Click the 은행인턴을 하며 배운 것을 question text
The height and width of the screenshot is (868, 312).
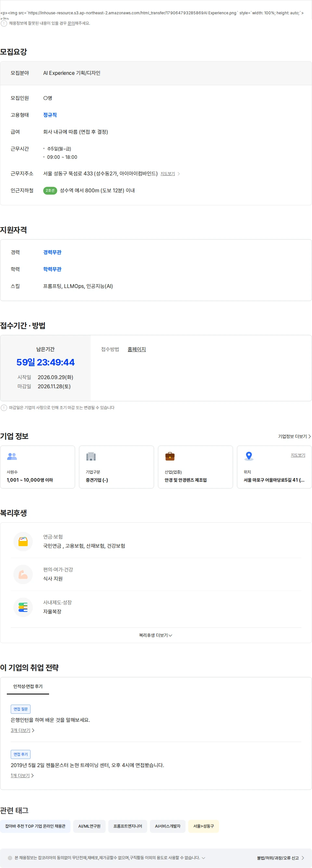point(50,720)
